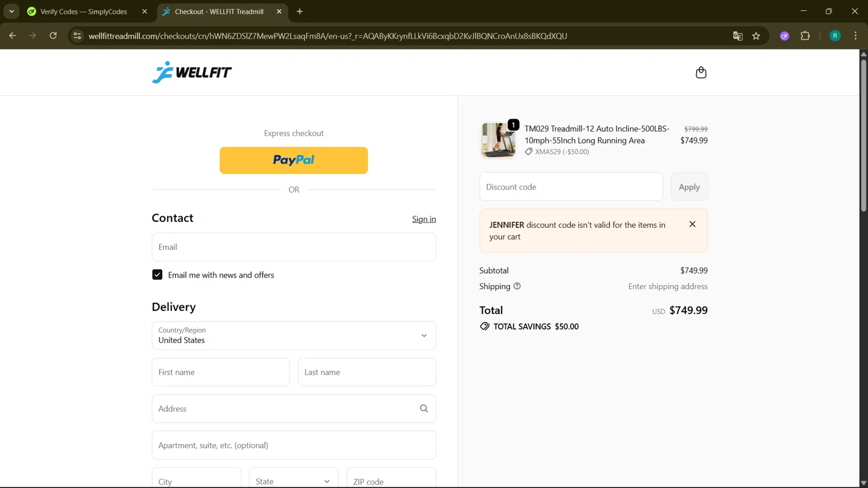Viewport: 868px width, 488px height.
Task: Click the browser address bar URL
Action: tap(328, 36)
